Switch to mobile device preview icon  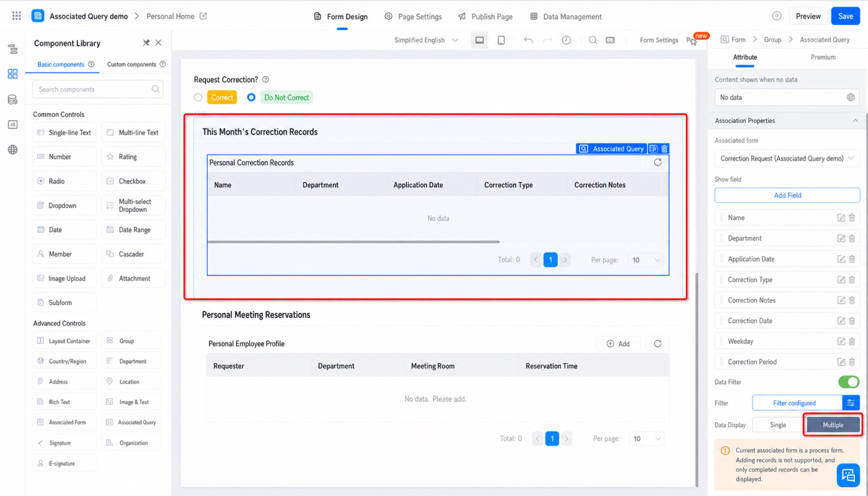point(501,40)
